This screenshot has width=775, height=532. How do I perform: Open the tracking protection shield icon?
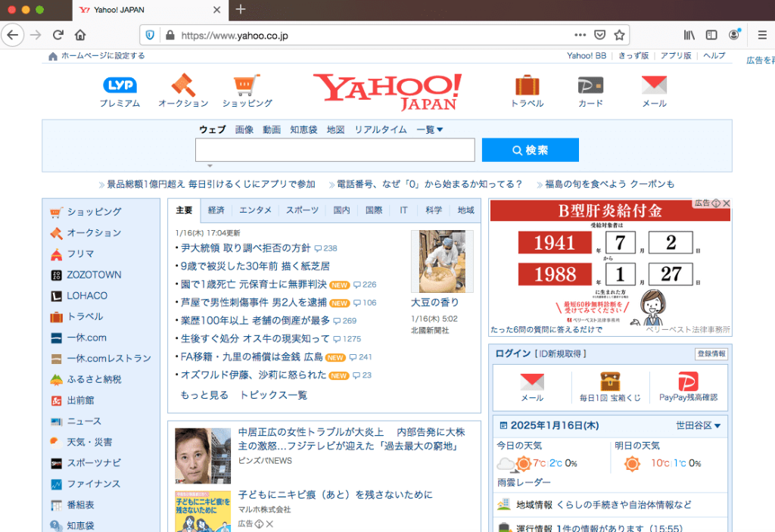tap(151, 35)
